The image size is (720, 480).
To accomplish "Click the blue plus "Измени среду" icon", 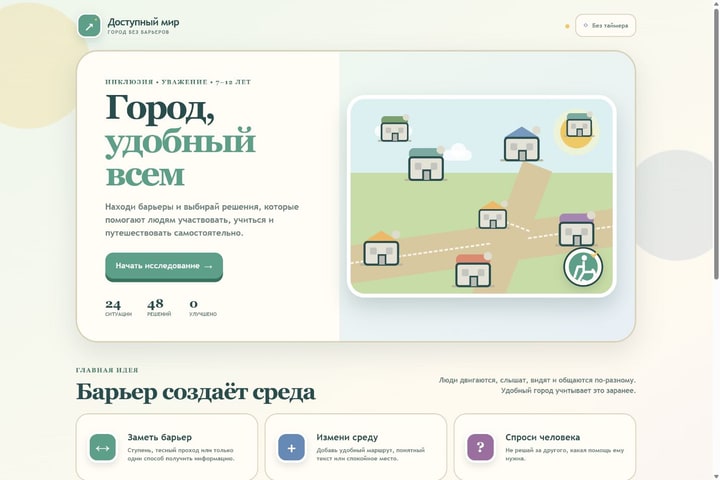I will tap(291, 448).
